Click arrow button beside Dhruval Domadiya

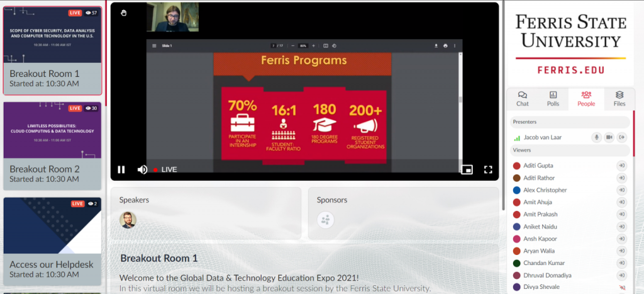pos(622,275)
